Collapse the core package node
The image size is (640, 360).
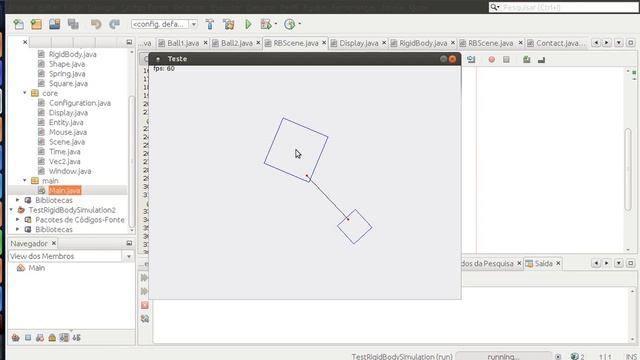click(x=25, y=93)
